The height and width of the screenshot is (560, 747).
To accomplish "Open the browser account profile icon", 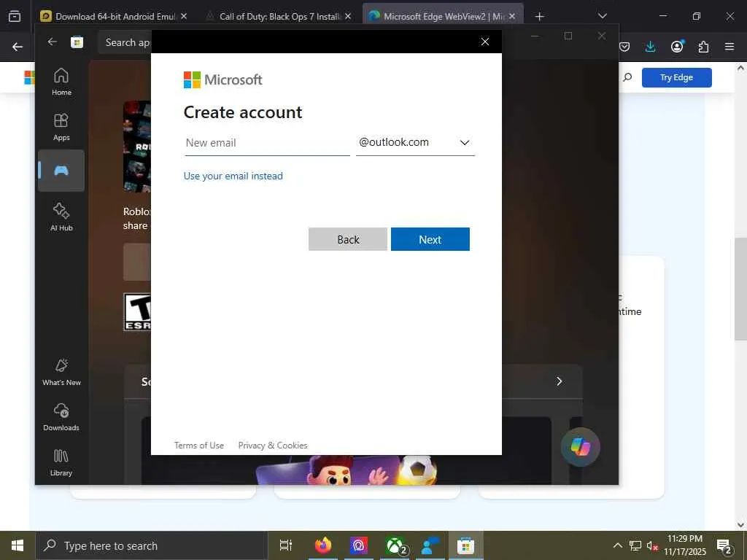I will coord(677,47).
